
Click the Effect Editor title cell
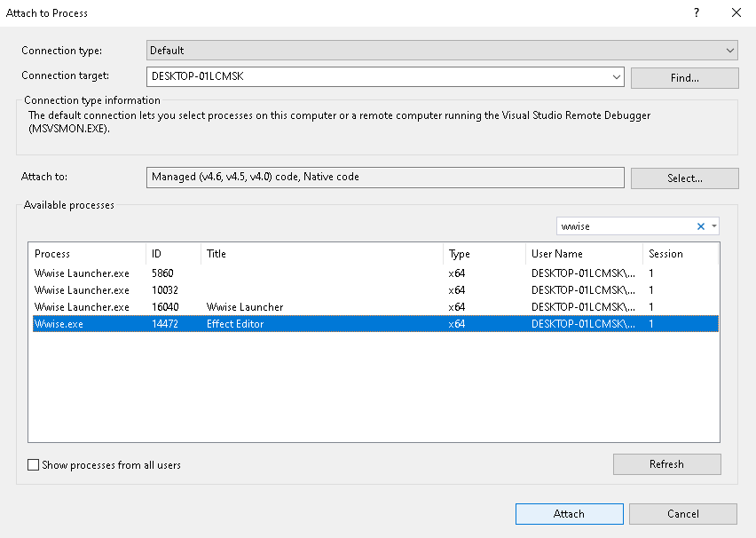235,324
